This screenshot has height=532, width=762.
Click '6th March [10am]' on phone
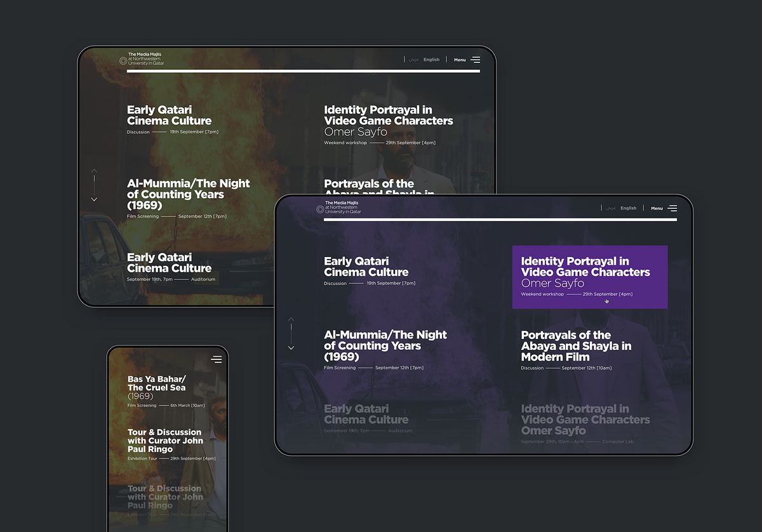(187, 405)
